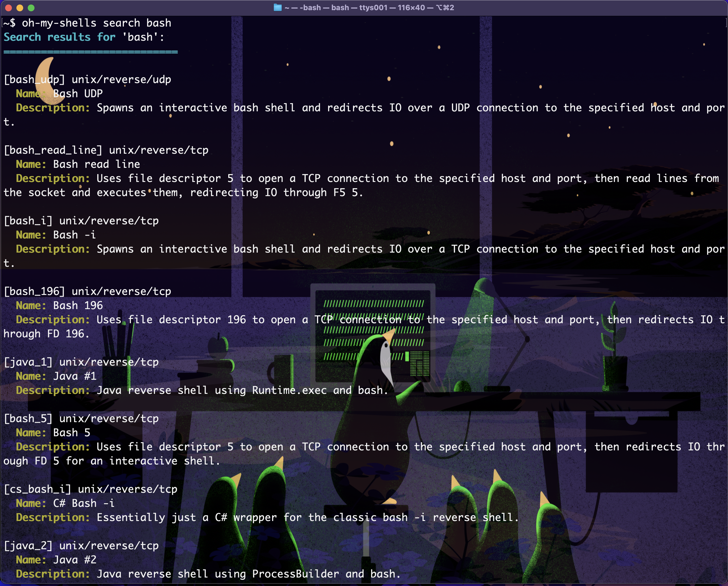
Task: Click the '[bash_i]' entry heading
Action: coord(28,221)
